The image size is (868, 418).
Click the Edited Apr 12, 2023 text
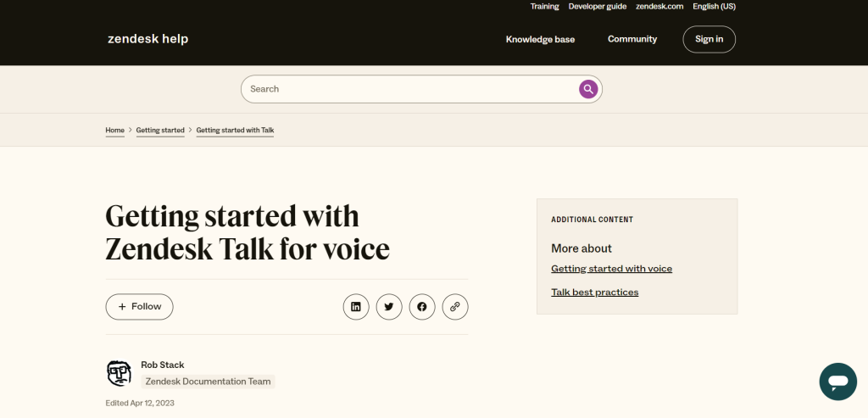(140, 403)
